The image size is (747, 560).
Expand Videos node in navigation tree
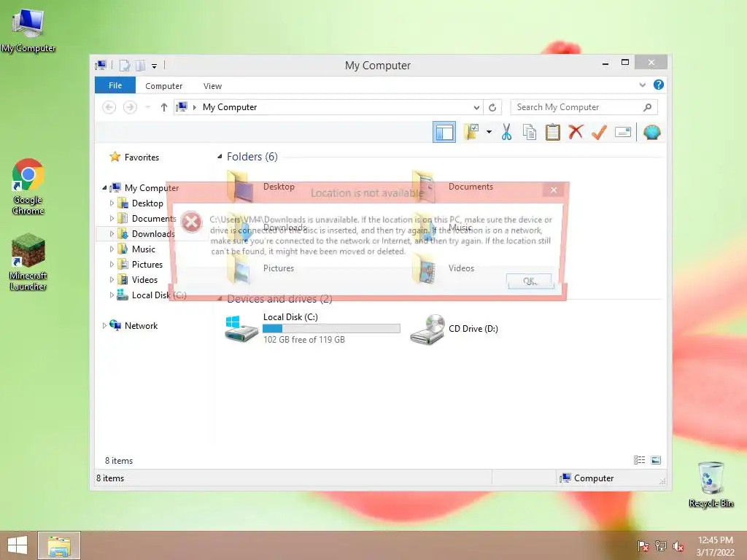pyautogui.click(x=112, y=279)
